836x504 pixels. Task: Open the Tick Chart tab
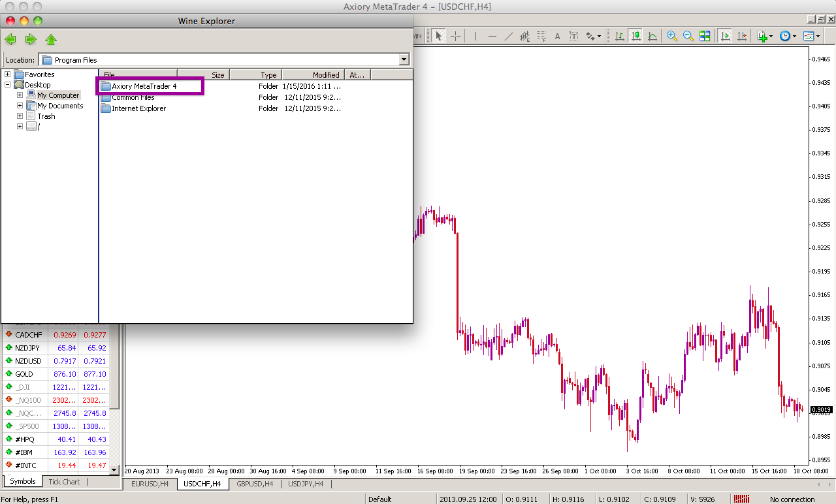tap(64, 482)
